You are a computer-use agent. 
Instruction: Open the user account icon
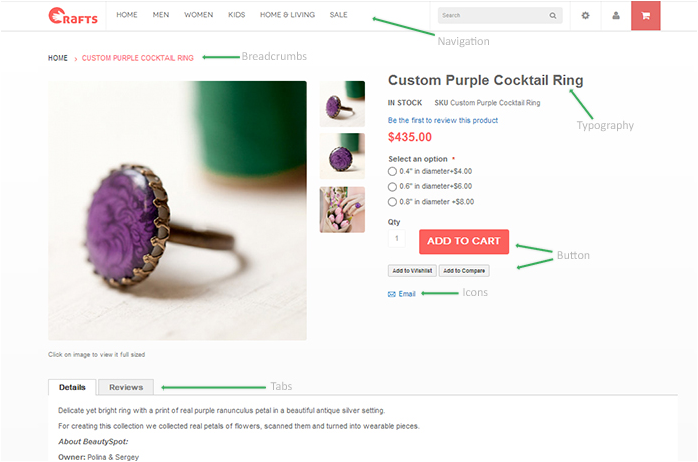616,16
